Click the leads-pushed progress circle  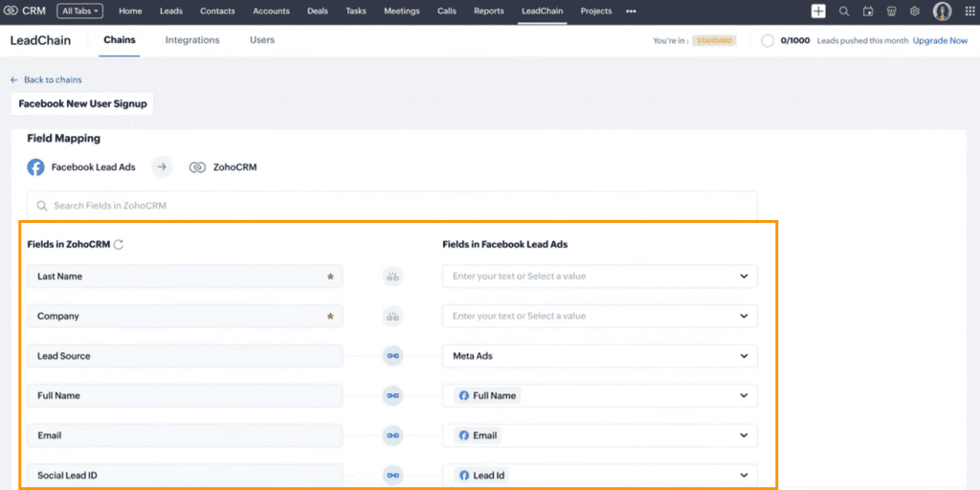[768, 40]
